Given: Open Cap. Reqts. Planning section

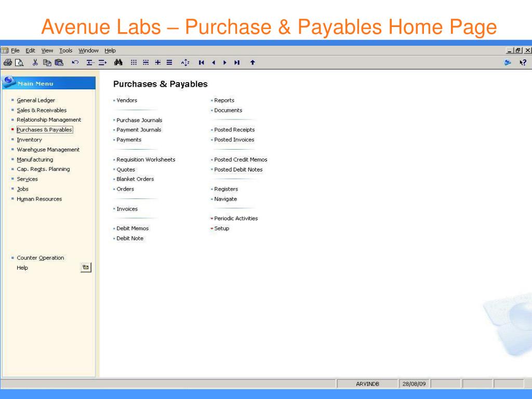Looking at the screenshot, I should [x=43, y=169].
